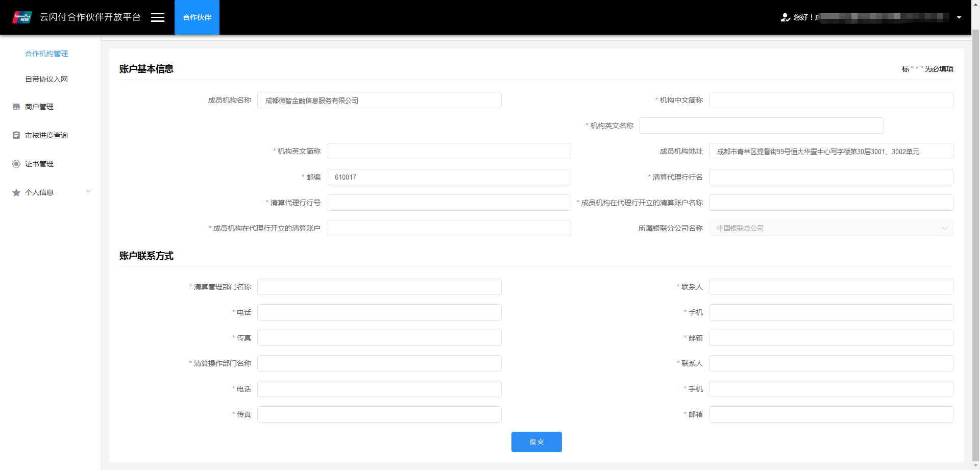Click the 提交 submit button

click(x=536, y=442)
